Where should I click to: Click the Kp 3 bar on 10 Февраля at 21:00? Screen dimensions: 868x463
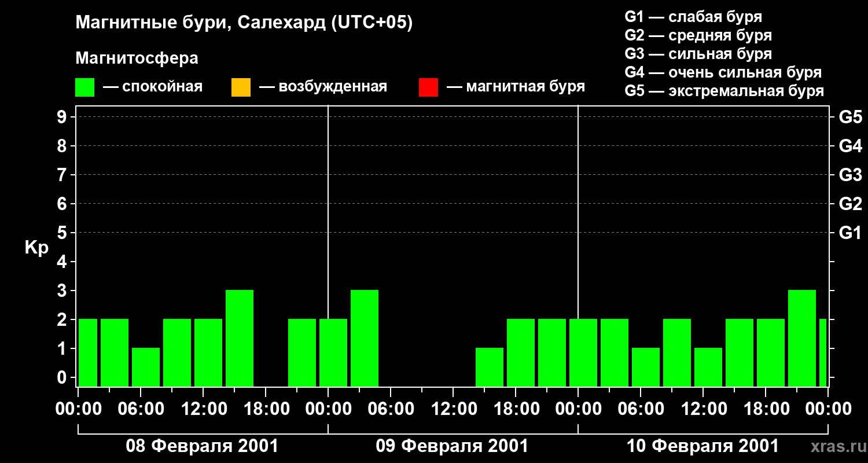(802, 338)
